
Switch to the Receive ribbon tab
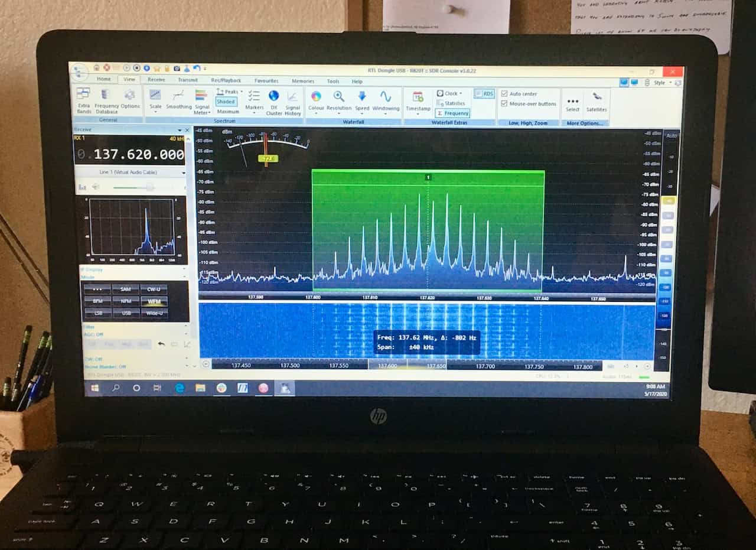(x=157, y=80)
